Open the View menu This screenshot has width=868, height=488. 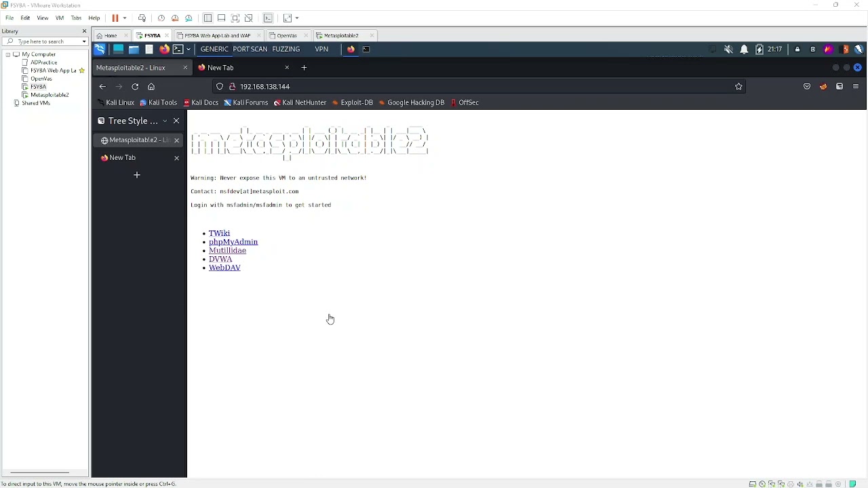pyautogui.click(x=43, y=18)
